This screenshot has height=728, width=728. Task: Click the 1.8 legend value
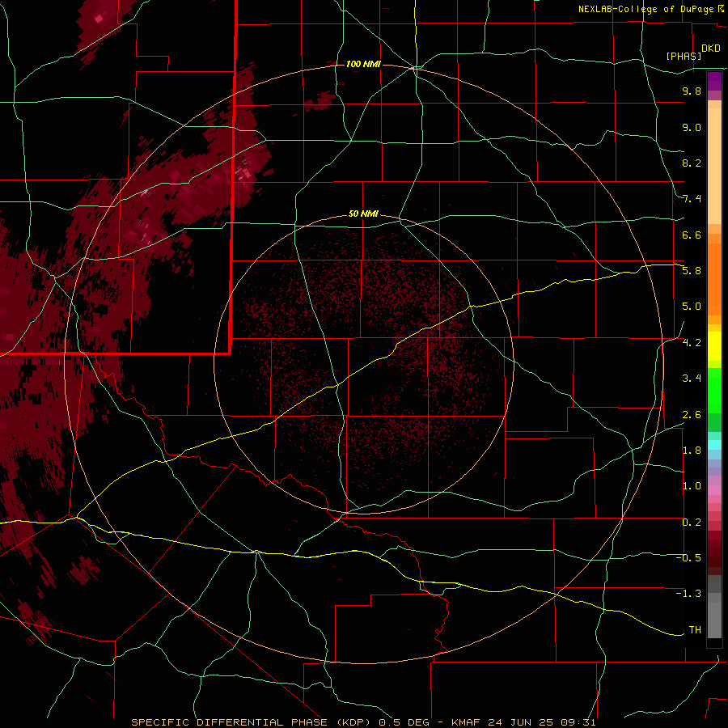point(692,451)
